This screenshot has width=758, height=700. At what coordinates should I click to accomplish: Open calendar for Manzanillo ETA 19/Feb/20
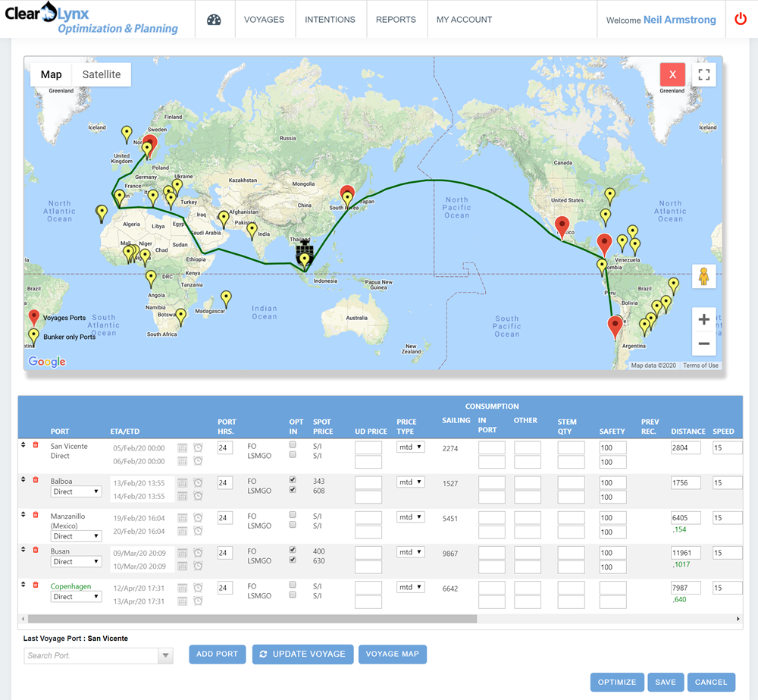click(x=182, y=518)
